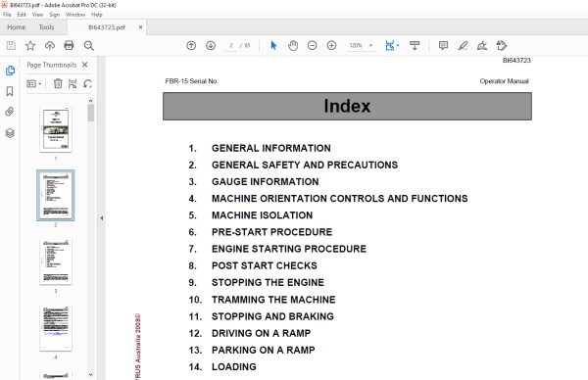This screenshot has width=588, height=380.
Task: Add a bookmark star to file
Action: [30, 46]
